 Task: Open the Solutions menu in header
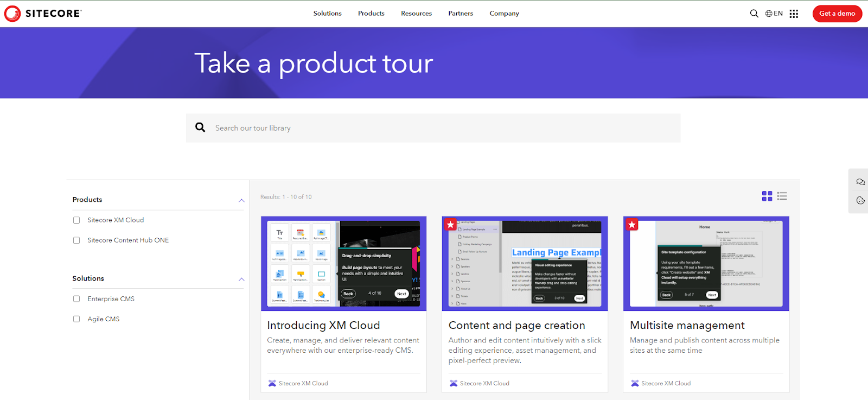[x=327, y=14]
